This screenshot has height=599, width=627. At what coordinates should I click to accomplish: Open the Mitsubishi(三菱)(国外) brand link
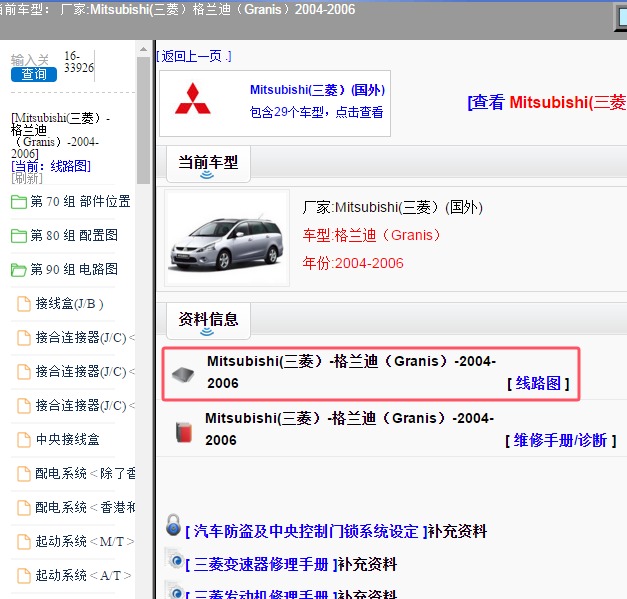pos(317,90)
